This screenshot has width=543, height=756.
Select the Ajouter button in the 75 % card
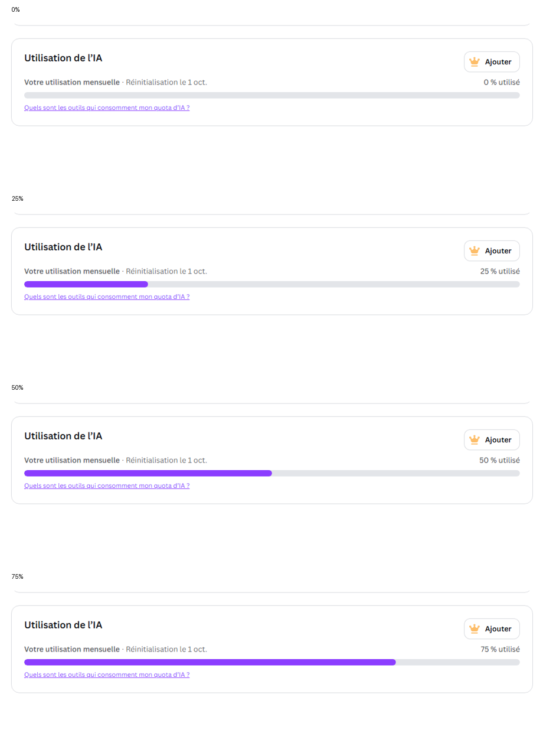click(492, 629)
